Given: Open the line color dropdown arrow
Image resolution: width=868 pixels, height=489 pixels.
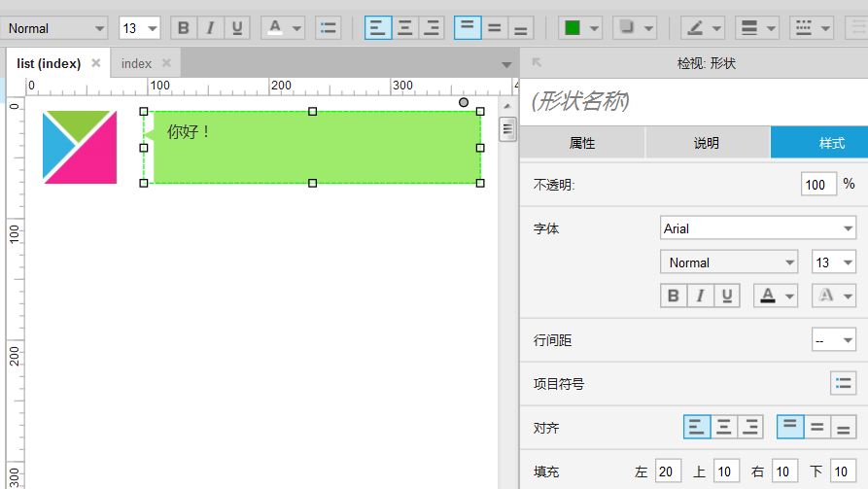Looking at the screenshot, I should (717, 29).
